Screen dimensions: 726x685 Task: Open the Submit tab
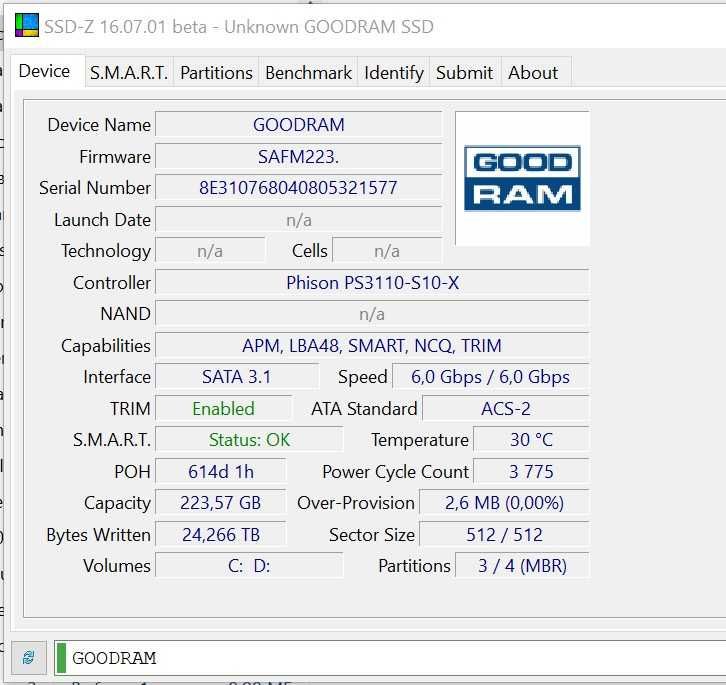pos(464,73)
